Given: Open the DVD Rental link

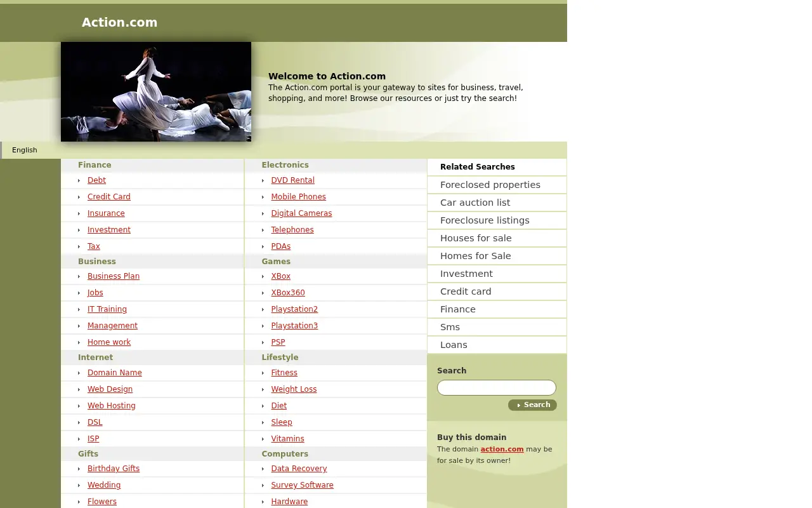Looking at the screenshot, I should click(292, 180).
